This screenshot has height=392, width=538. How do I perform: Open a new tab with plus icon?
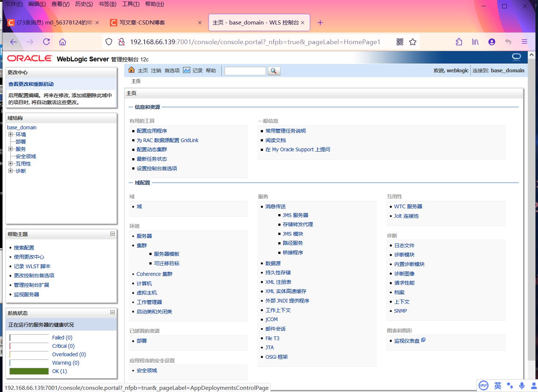click(320, 23)
